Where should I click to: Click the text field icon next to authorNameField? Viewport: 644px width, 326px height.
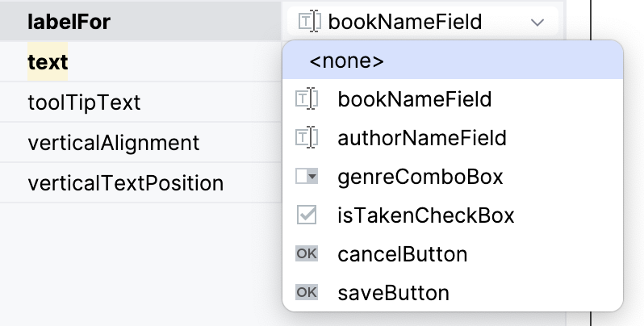pos(307,138)
